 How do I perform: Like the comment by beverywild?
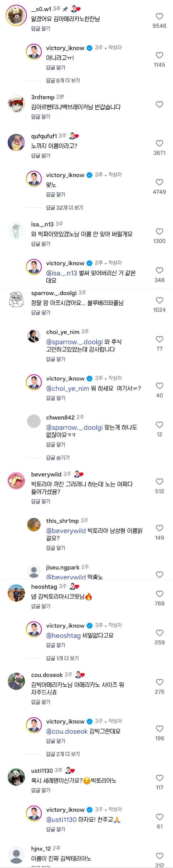pyautogui.click(x=159, y=482)
